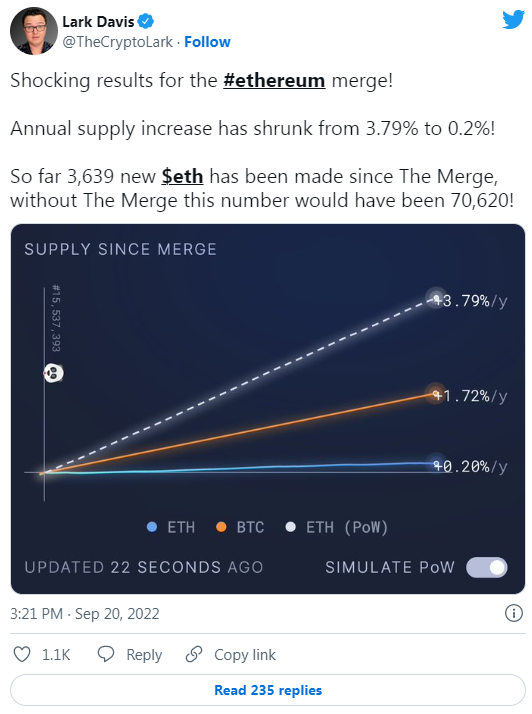Select the +3.79%/y chart endpoint
532x714 pixels.
pos(437,299)
